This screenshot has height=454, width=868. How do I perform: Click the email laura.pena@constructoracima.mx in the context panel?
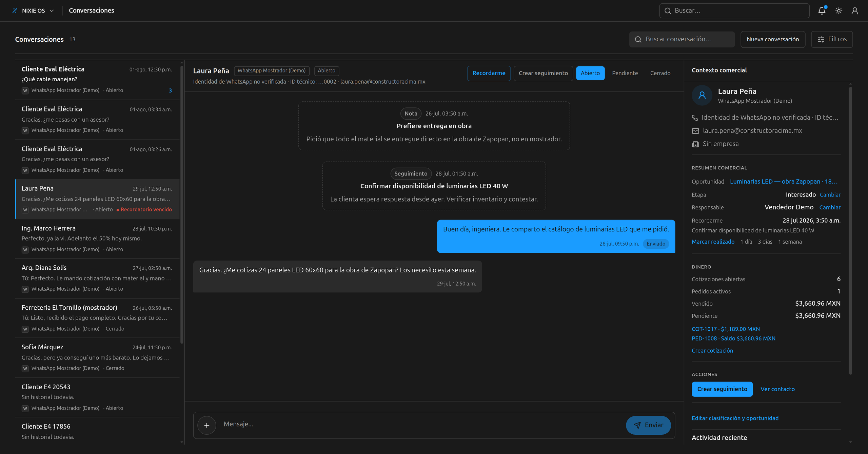tap(752, 131)
